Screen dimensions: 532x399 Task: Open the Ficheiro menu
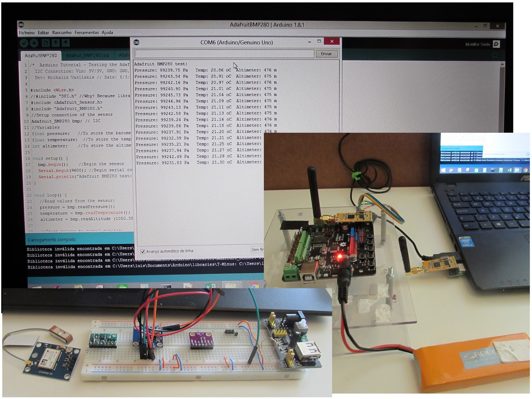click(x=27, y=33)
